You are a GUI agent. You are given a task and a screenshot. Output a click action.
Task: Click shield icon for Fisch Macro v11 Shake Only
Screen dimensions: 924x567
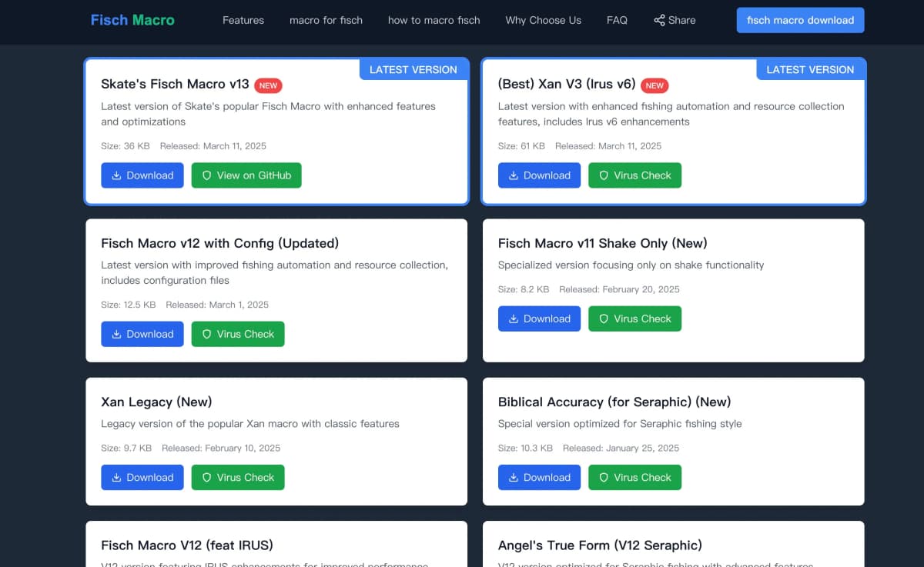click(604, 319)
